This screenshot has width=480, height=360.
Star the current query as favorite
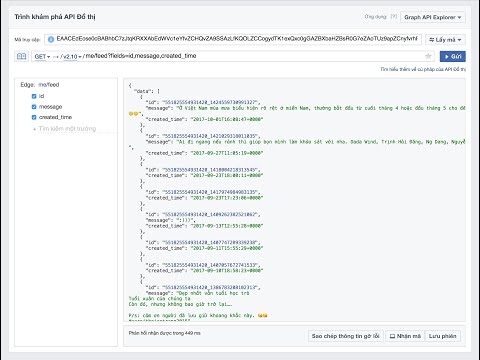(428, 56)
